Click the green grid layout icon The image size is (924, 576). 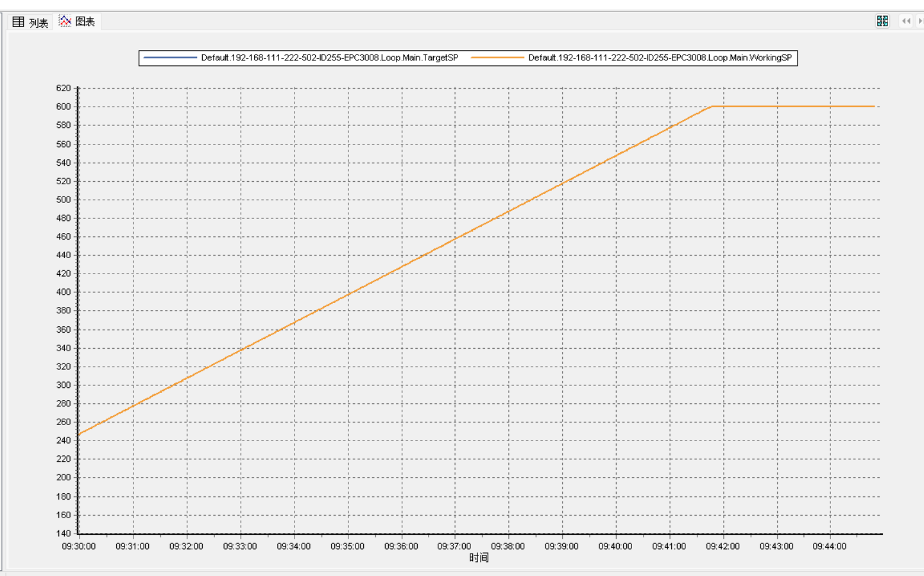coord(882,21)
